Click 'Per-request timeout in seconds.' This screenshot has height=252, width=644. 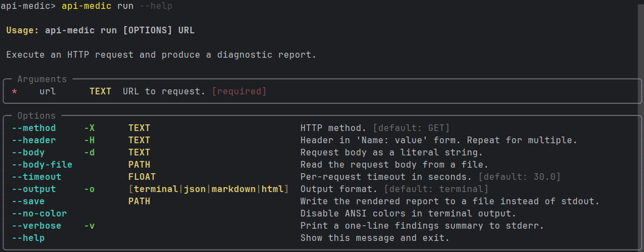click(386, 177)
